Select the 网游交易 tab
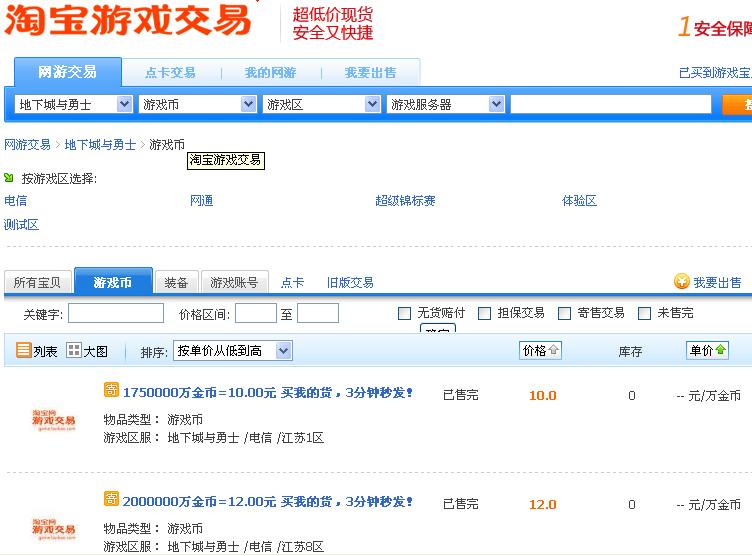Screen dimensions: 752x556 point(68,72)
